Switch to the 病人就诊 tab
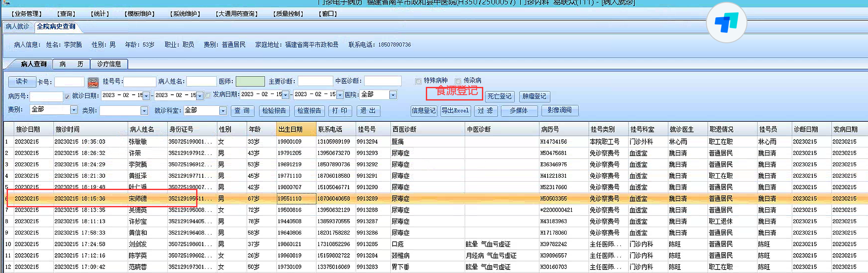868x273 pixels. 17,26
